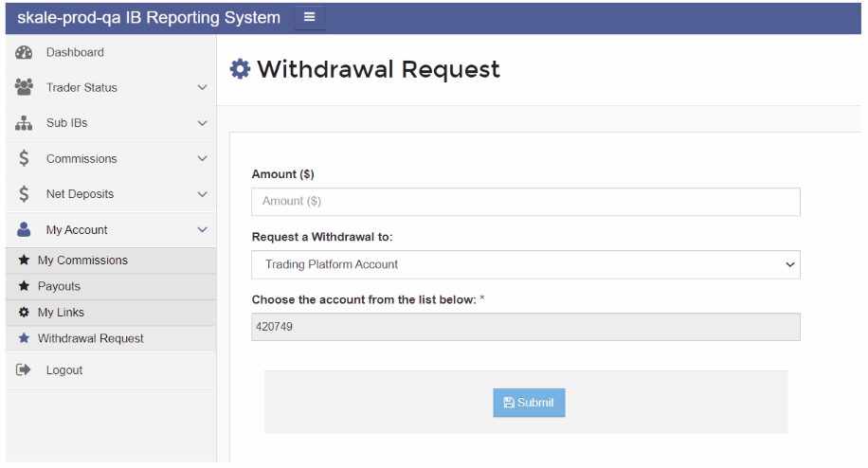
Task: Open My Commissions menu item
Action: click(x=82, y=261)
